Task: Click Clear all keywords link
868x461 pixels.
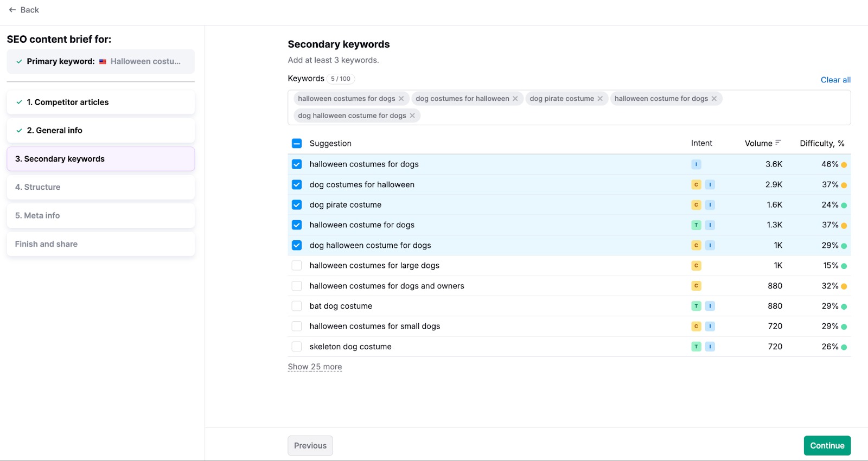Action: (x=835, y=80)
